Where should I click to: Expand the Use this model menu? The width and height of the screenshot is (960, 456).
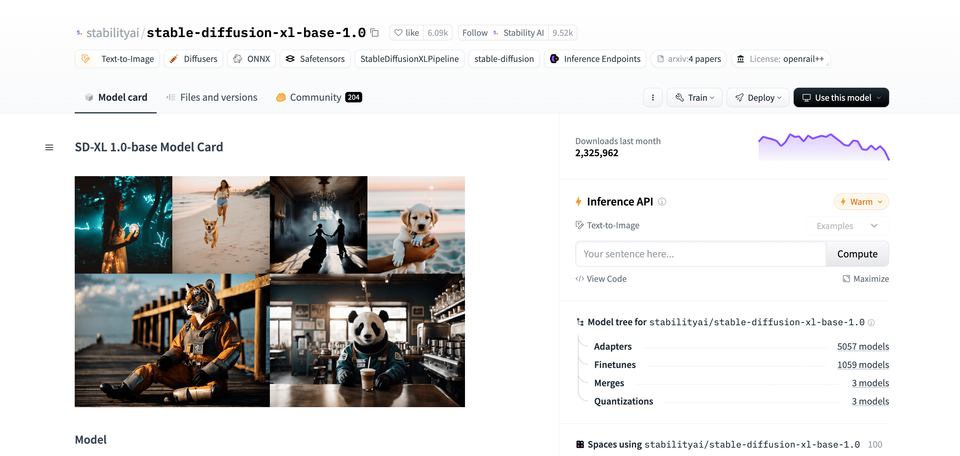[840, 98]
